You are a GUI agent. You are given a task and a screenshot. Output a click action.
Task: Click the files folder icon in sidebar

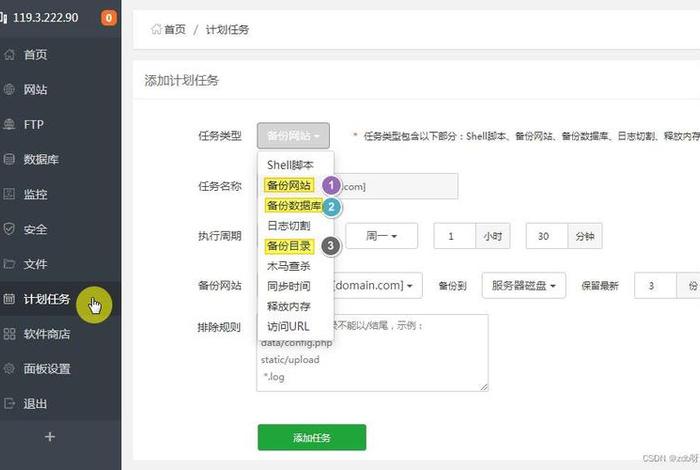[x=9, y=264]
